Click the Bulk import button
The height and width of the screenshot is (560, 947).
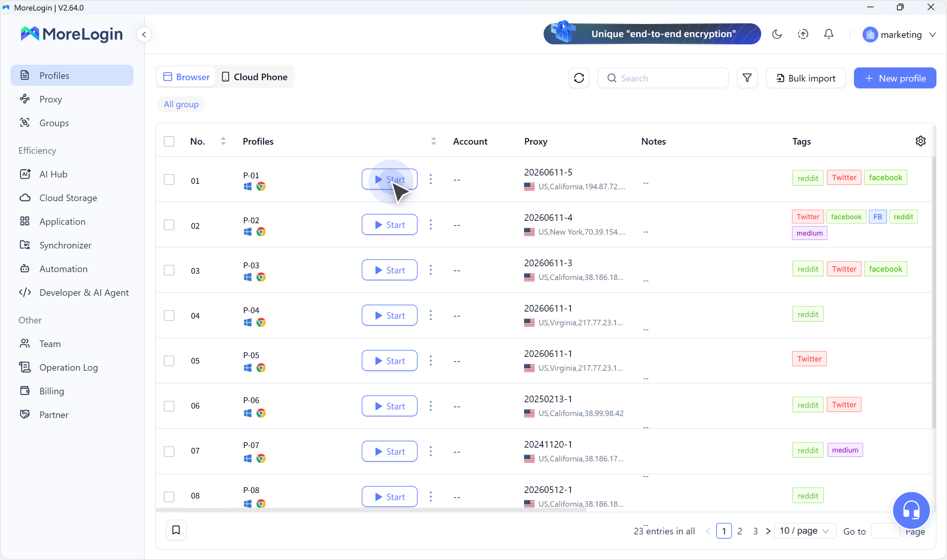(806, 78)
